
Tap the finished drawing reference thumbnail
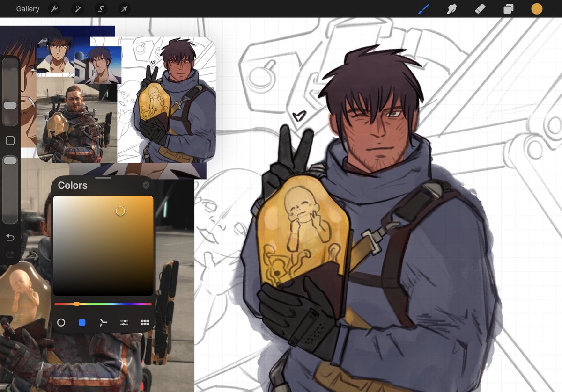pyautogui.click(x=166, y=99)
